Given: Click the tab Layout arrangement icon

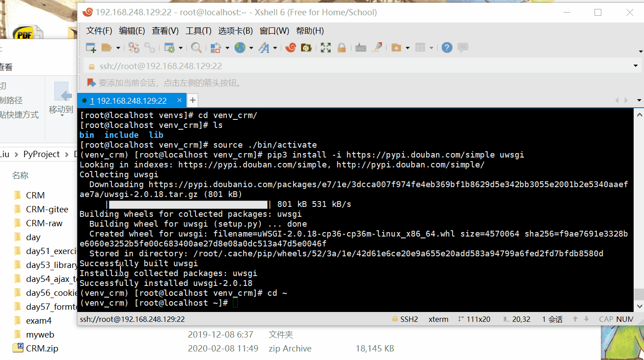Looking at the screenshot, I should click(420, 48).
